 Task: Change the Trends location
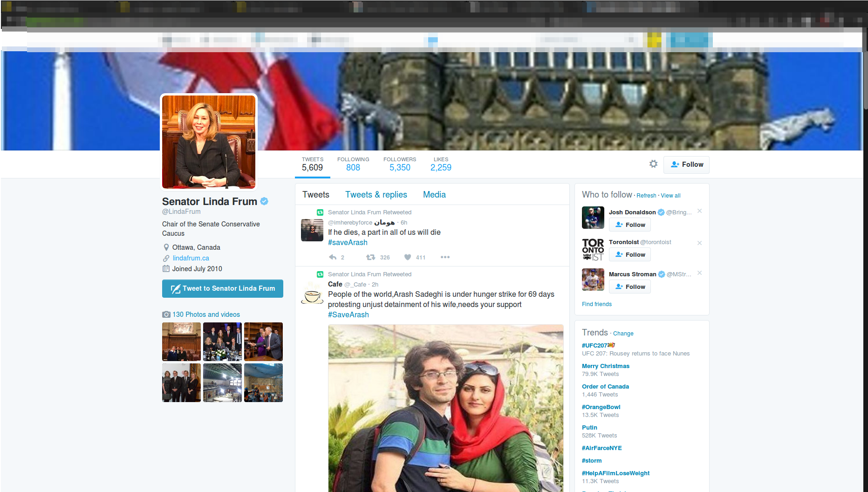pyautogui.click(x=623, y=334)
